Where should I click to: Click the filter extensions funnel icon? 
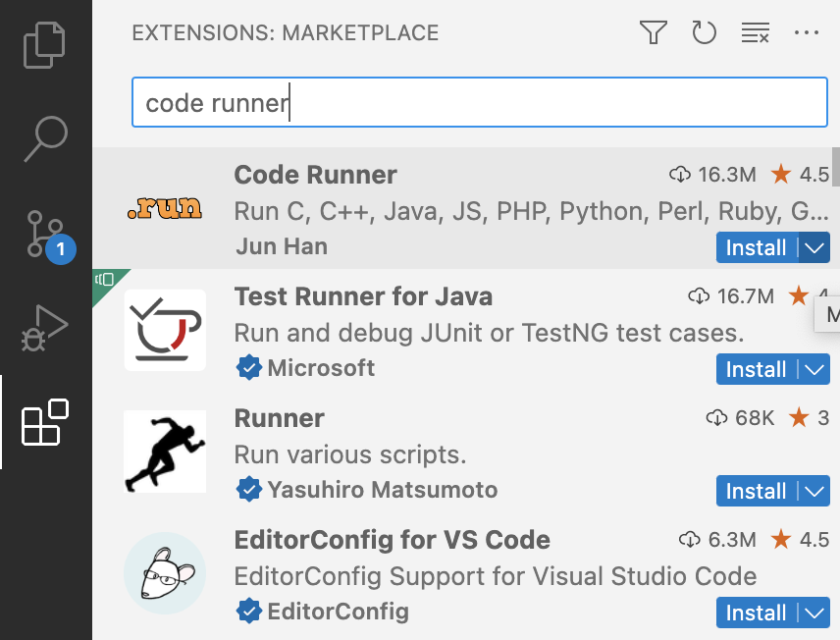point(654,33)
